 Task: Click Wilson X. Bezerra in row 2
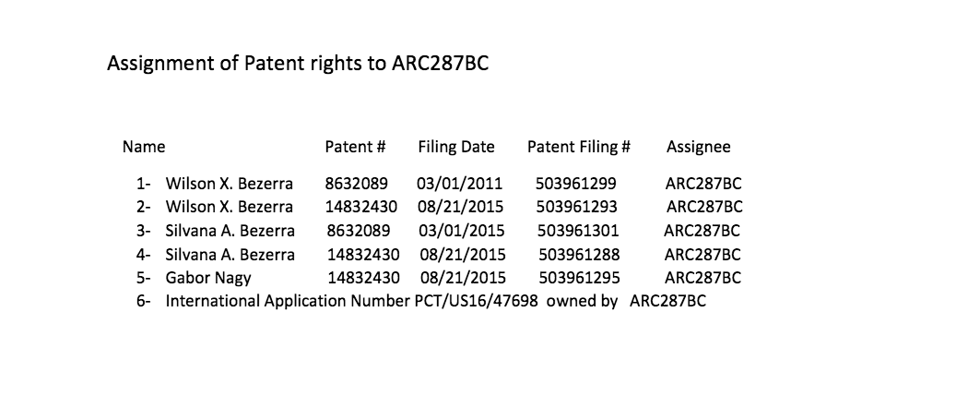click(229, 207)
